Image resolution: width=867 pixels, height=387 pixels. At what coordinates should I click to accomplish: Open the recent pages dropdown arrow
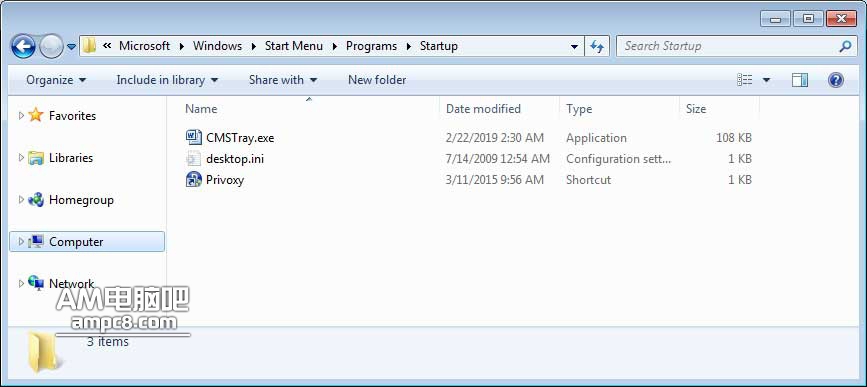(x=71, y=47)
